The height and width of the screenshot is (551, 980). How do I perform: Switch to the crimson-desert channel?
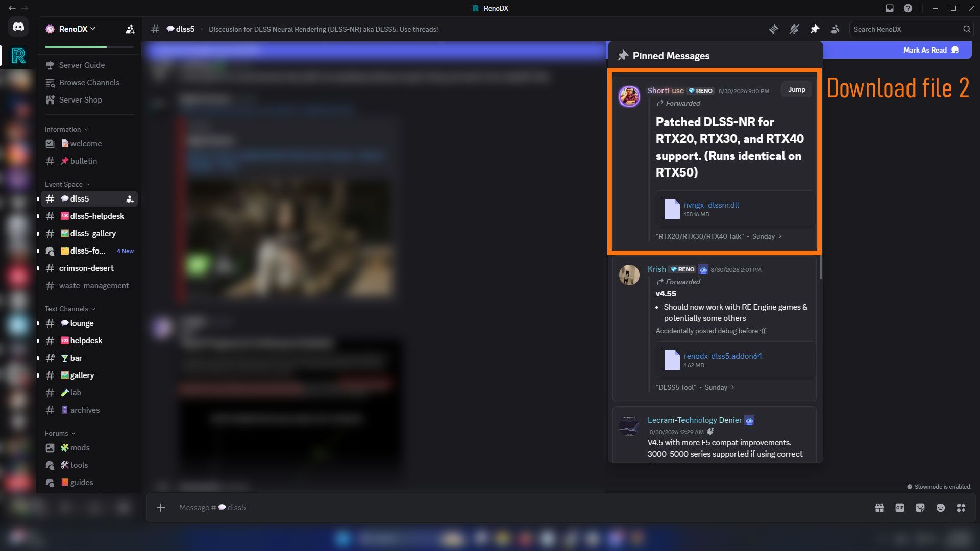coord(89,268)
